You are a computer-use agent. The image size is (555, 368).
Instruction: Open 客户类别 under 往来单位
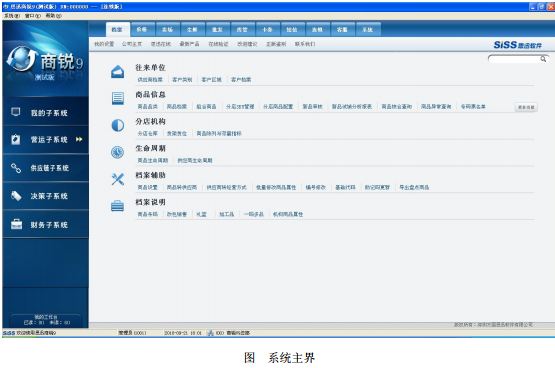(x=182, y=80)
